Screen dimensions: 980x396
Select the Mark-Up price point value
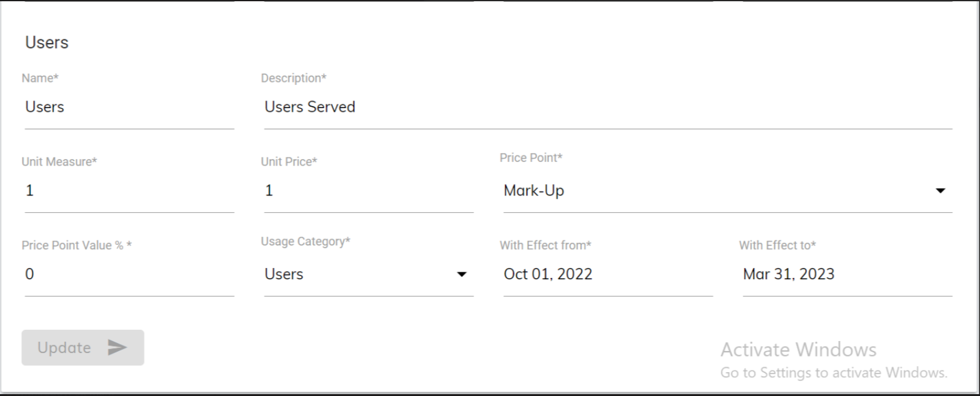tap(534, 191)
